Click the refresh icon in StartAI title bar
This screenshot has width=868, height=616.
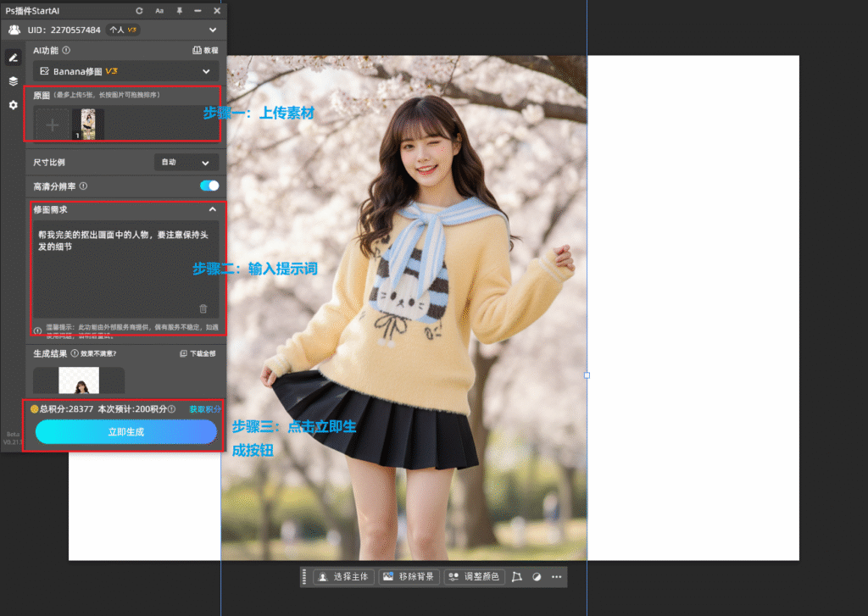coord(139,10)
